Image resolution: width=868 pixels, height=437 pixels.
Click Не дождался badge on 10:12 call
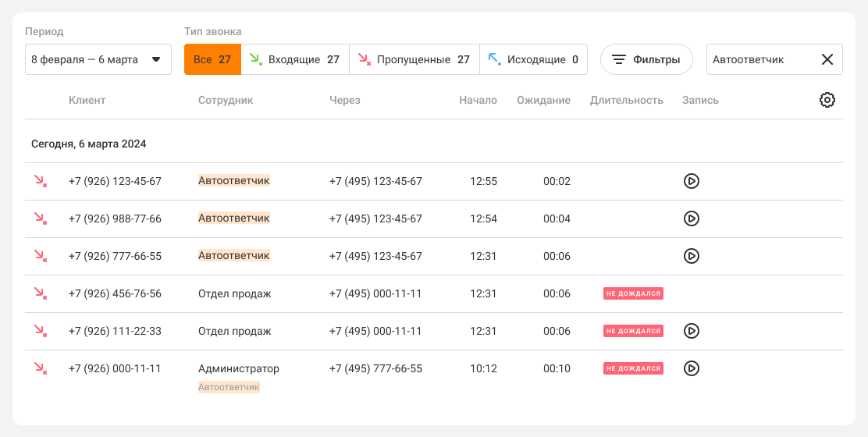point(633,368)
